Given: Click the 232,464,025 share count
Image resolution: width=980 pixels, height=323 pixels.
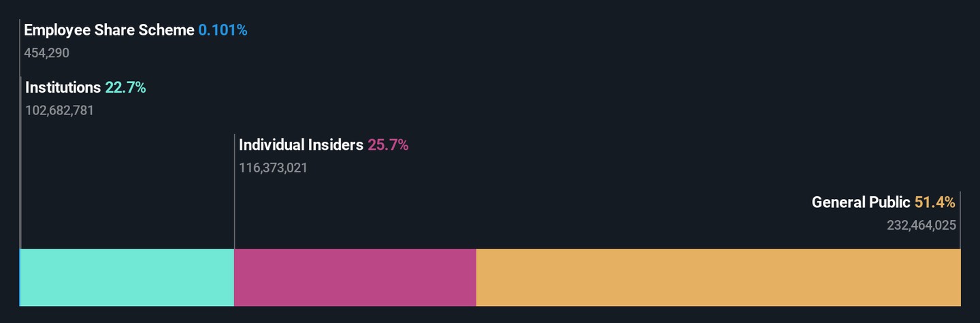Looking at the screenshot, I should pos(921,226).
